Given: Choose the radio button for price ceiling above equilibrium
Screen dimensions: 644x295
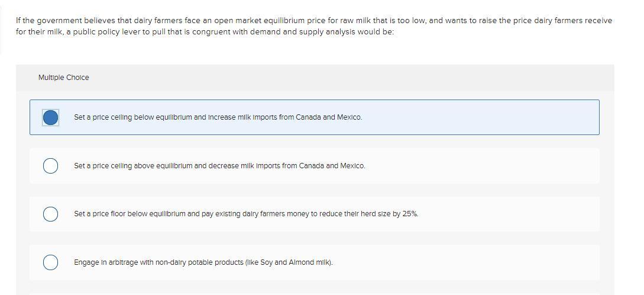Looking at the screenshot, I should pyautogui.click(x=51, y=166).
